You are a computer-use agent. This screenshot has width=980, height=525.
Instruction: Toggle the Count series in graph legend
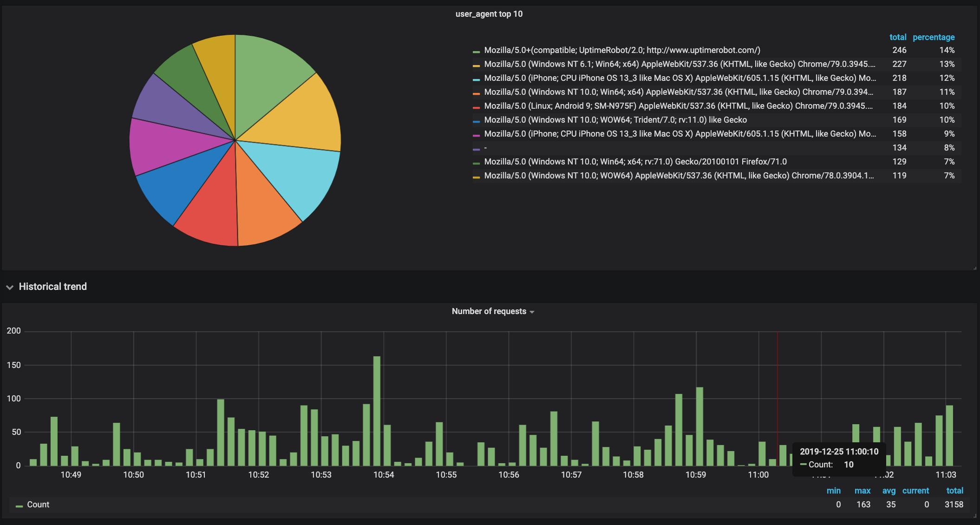point(38,505)
